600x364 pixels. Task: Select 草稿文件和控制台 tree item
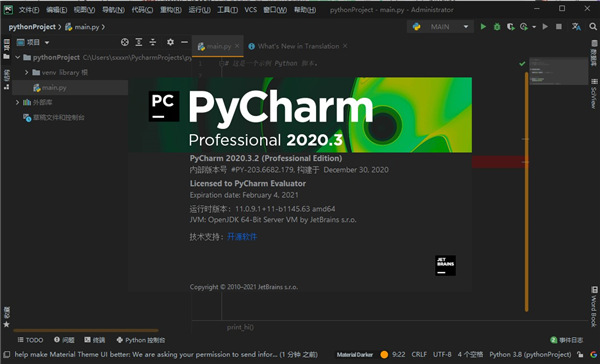54,118
